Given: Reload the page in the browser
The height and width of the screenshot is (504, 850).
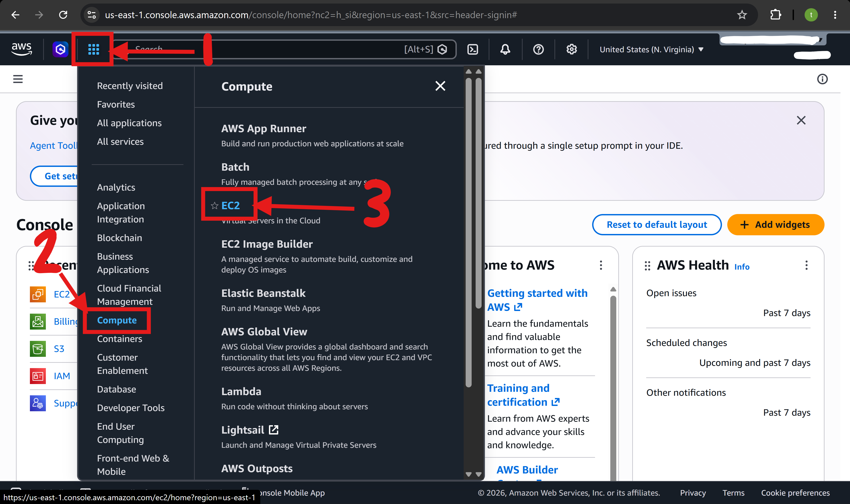Looking at the screenshot, I should (x=63, y=15).
